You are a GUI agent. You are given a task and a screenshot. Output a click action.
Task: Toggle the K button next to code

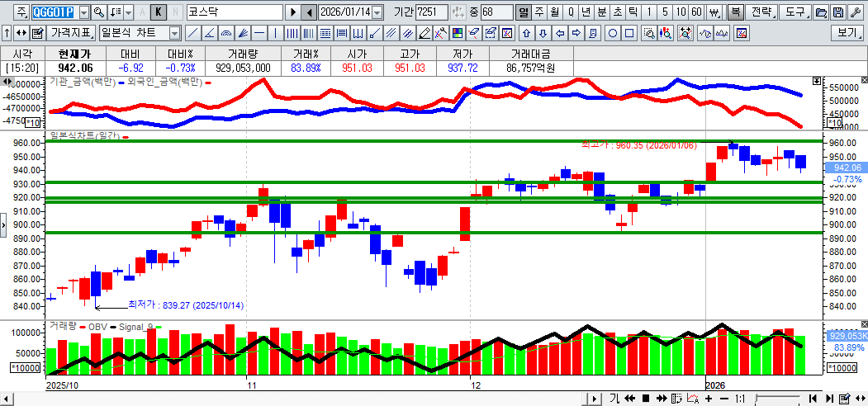click(158, 12)
